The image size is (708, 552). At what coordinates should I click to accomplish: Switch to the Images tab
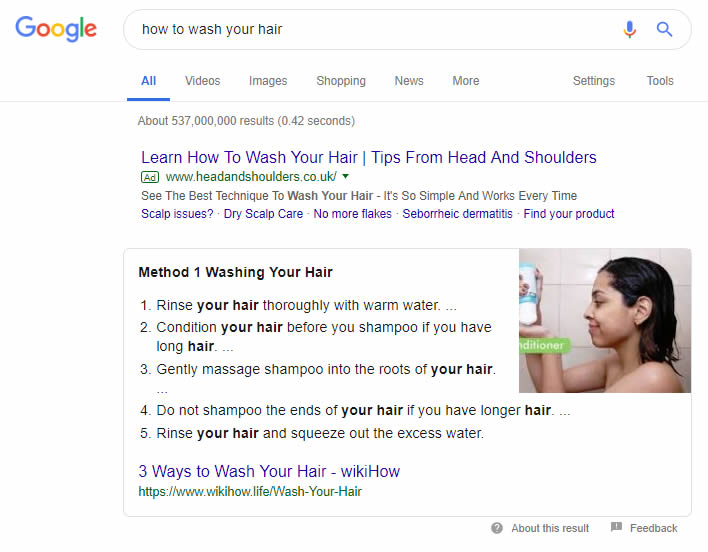click(268, 81)
